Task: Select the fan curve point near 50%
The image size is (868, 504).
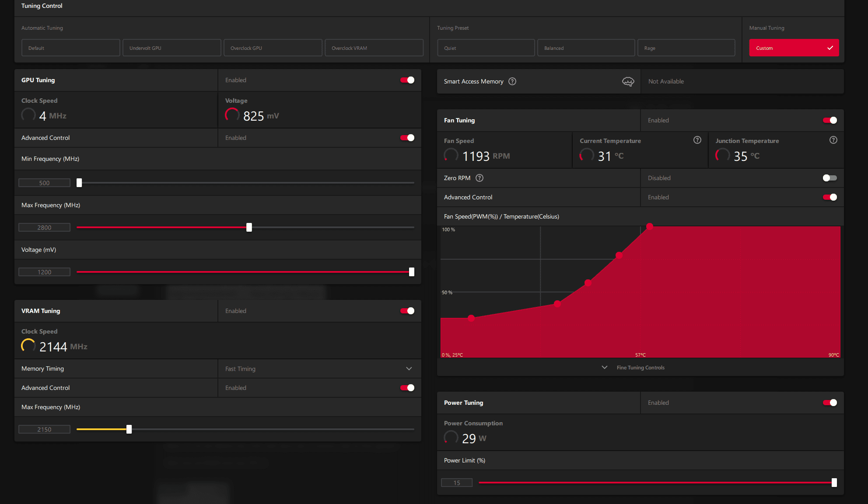Action: (x=588, y=283)
